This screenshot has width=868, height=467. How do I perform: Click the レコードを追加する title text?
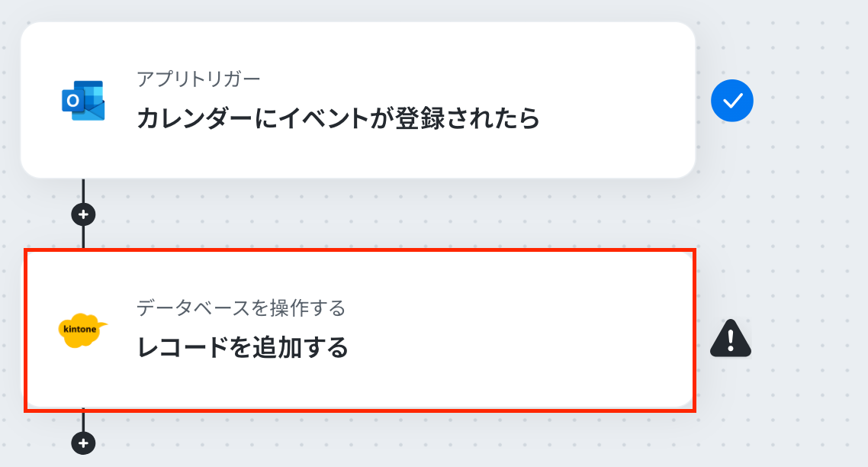pos(243,348)
